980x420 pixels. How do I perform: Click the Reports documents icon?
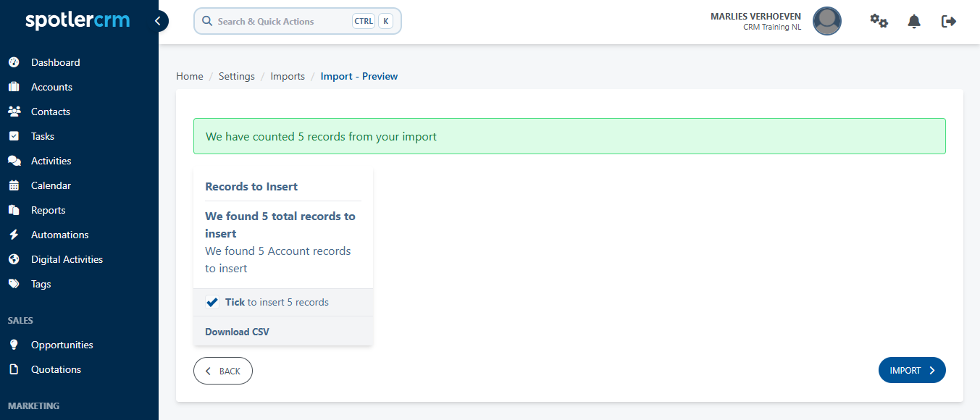14,210
